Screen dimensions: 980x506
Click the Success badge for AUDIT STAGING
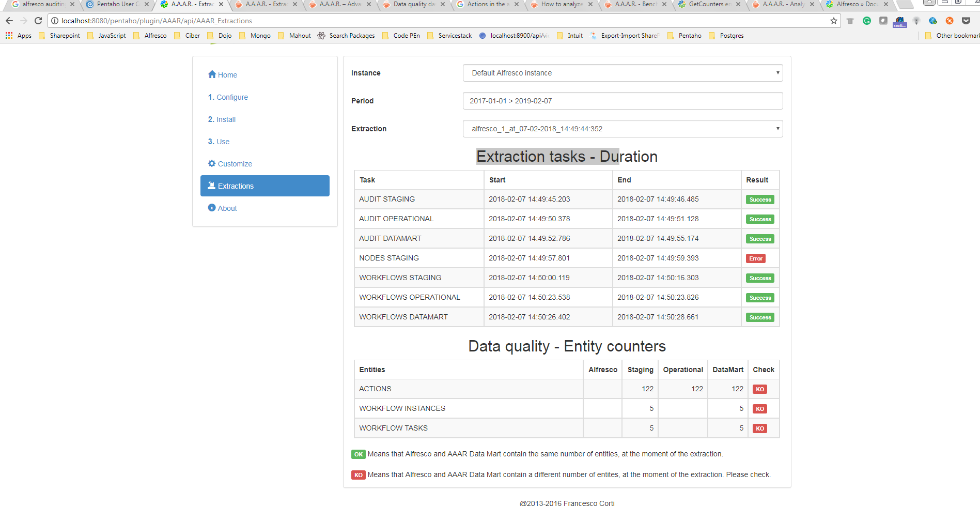click(760, 200)
